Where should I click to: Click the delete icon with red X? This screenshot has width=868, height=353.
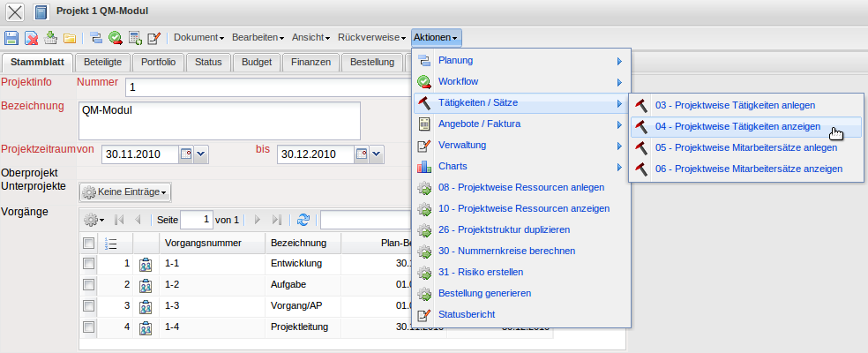(31, 38)
